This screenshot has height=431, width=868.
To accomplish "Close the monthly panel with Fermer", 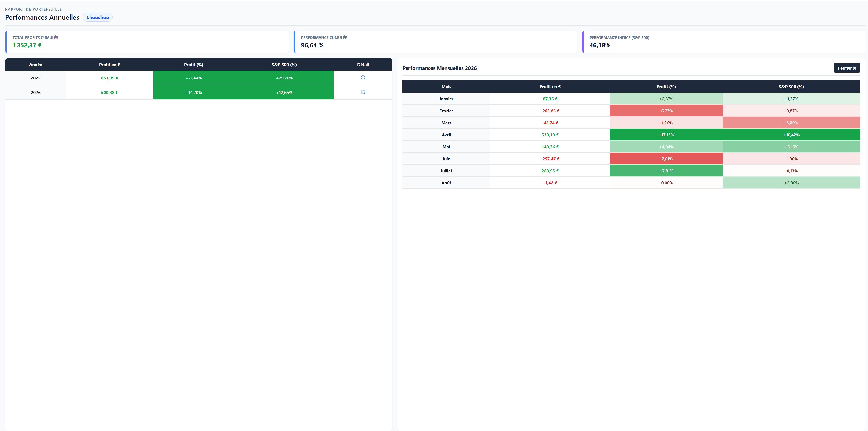I will pos(847,68).
